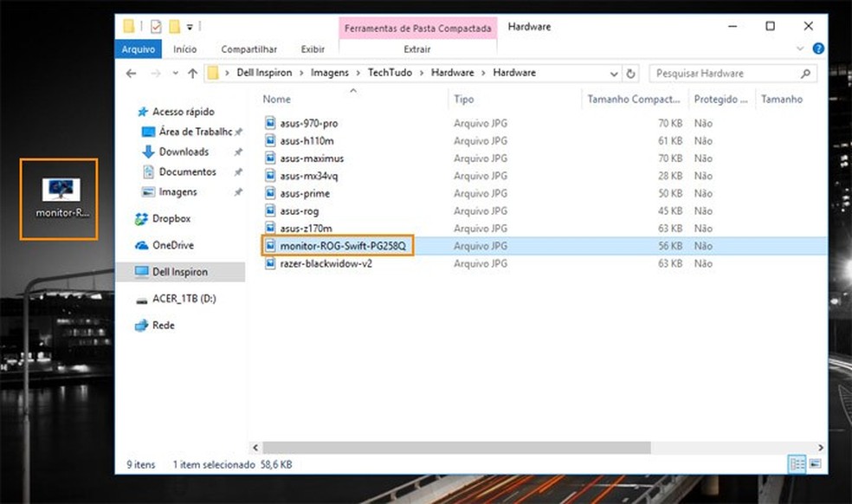Sort by the Protegido column header

pyautogui.click(x=721, y=99)
